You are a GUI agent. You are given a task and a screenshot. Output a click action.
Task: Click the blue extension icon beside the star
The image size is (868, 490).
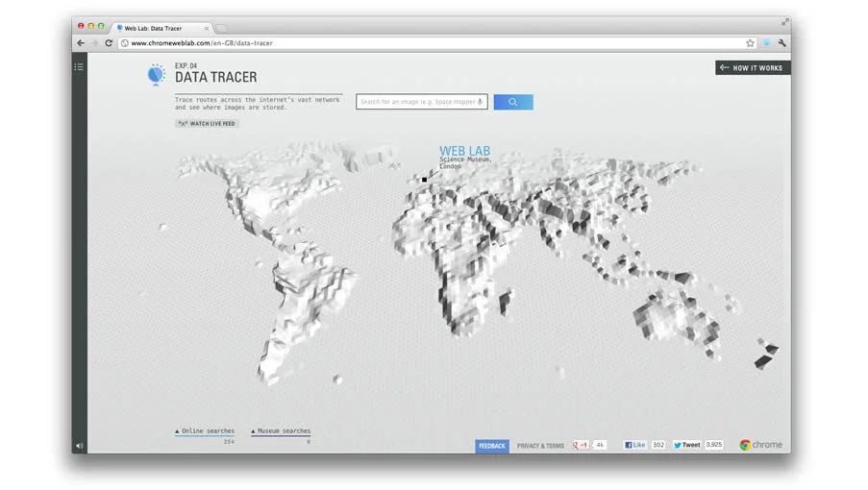767,43
